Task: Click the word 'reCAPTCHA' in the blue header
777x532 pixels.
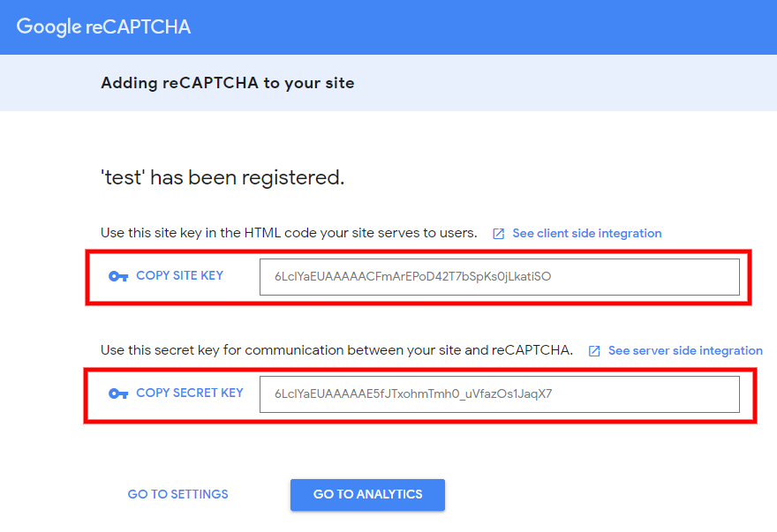Action: pyautogui.click(x=139, y=26)
